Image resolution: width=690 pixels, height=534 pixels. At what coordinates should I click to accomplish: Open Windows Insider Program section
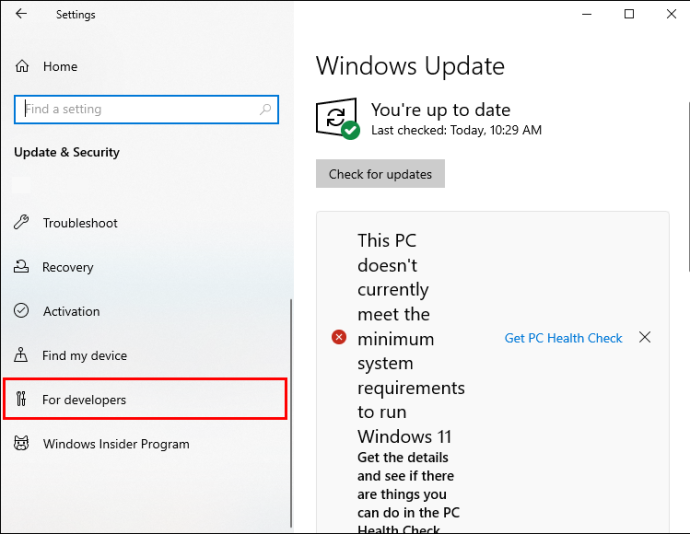(145, 444)
